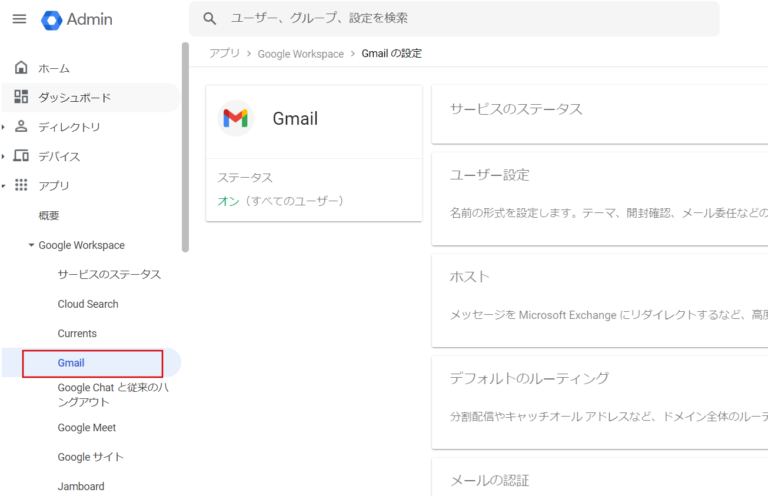Click the Devices icon in sidebar
The height and width of the screenshot is (496, 768).
coord(21,156)
